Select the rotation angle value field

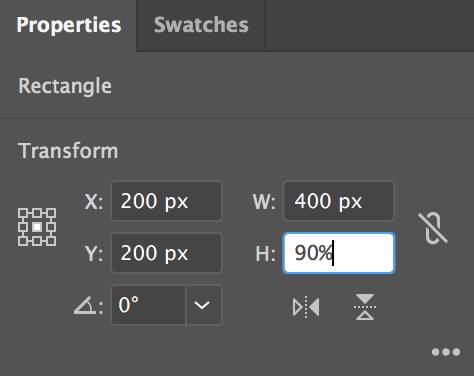(149, 305)
